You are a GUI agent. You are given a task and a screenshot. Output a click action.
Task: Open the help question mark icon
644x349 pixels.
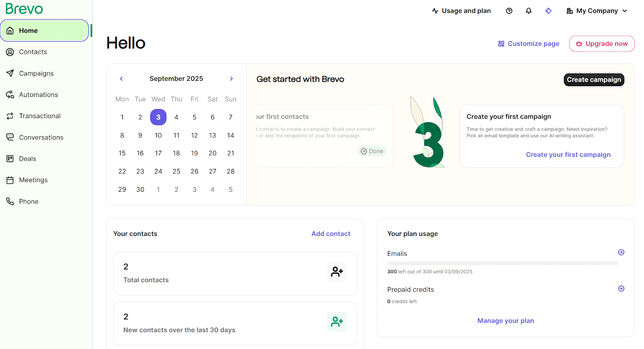point(509,11)
